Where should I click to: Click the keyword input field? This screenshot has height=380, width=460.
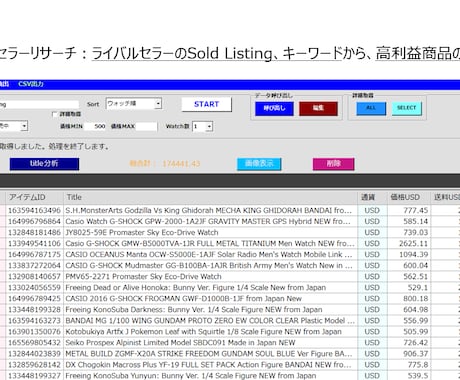[39, 104]
